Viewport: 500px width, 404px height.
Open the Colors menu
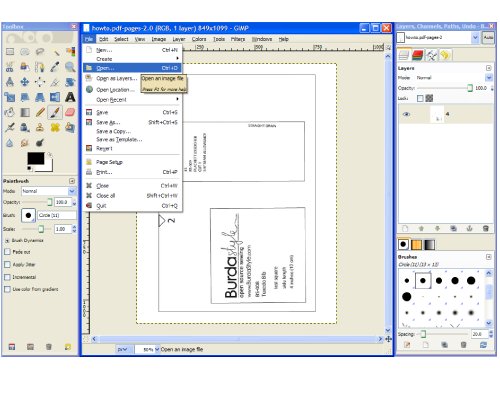[199, 39]
